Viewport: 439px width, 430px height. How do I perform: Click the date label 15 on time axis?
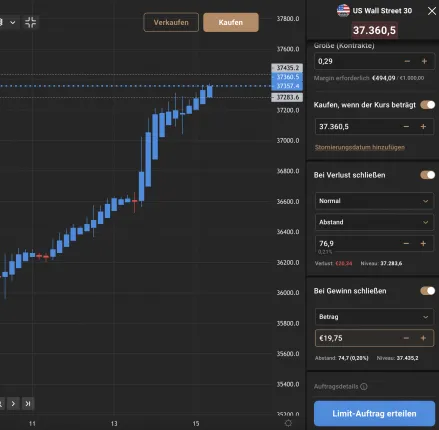tap(196, 424)
